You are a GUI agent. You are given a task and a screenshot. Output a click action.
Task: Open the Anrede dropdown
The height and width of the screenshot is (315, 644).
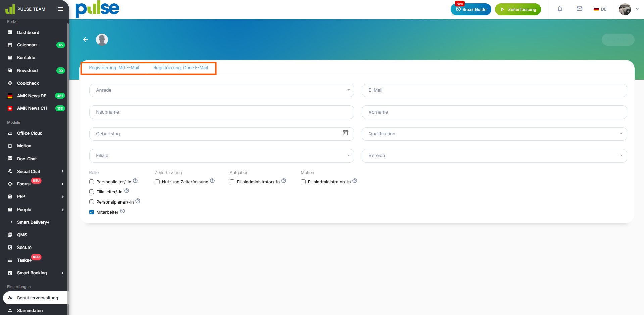click(x=222, y=90)
